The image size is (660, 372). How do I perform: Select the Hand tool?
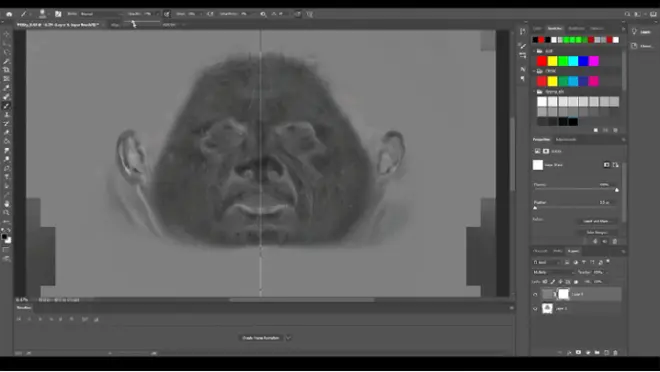7,204
